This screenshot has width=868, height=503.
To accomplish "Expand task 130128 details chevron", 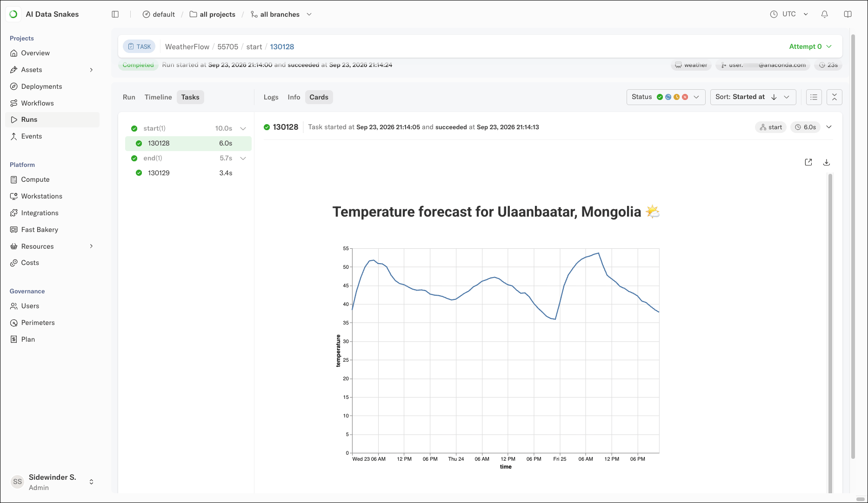I will tap(829, 127).
